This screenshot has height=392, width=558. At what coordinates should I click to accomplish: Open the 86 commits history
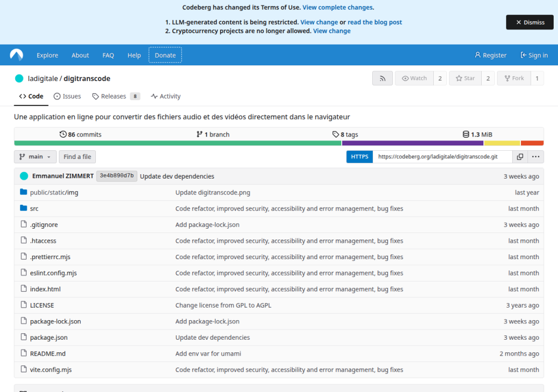coord(81,134)
